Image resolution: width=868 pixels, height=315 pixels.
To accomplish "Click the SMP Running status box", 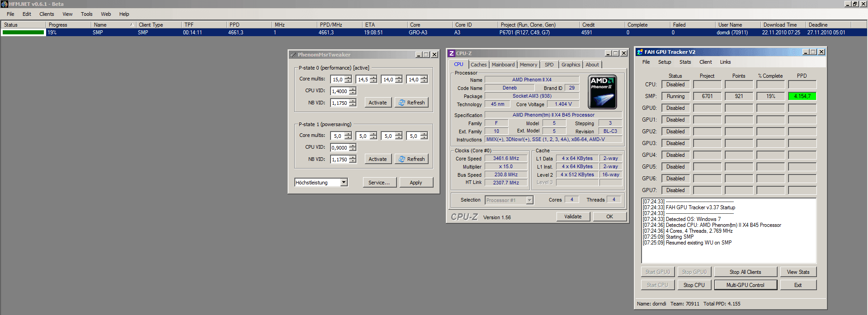I will click(x=675, y=96).
